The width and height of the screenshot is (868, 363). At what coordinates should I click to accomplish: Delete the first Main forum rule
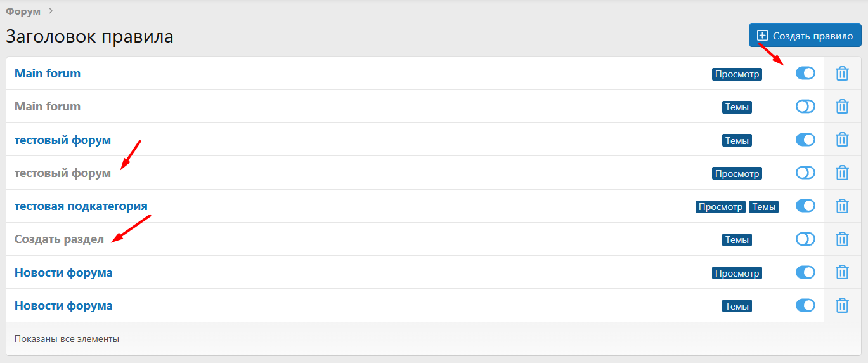click(842, 74)
